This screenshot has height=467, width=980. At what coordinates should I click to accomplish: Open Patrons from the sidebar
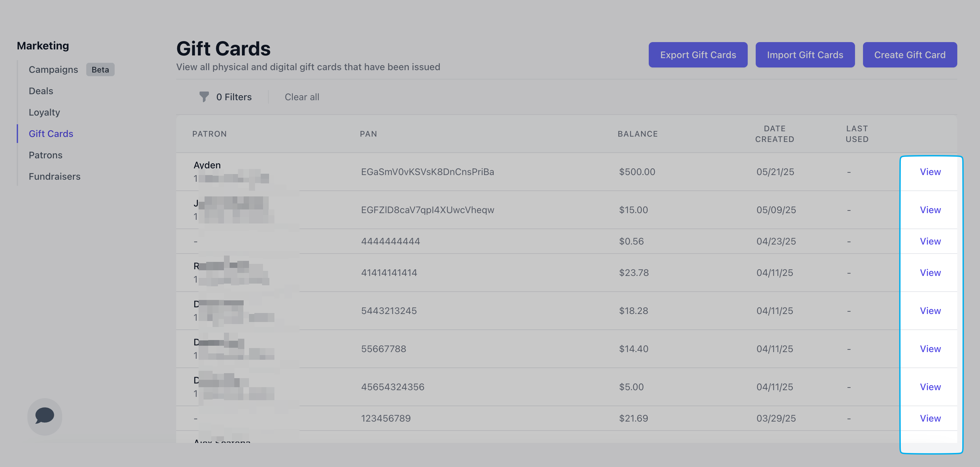coord(45,155)
